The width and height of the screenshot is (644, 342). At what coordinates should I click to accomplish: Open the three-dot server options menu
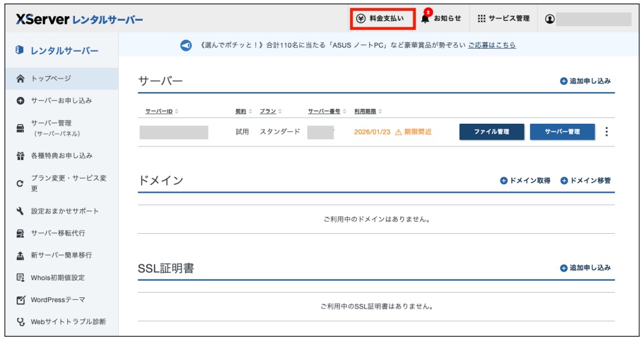(606, 132)
